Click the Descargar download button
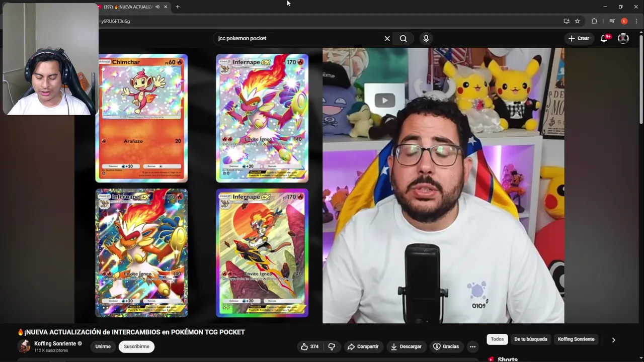 pos(406,346)
